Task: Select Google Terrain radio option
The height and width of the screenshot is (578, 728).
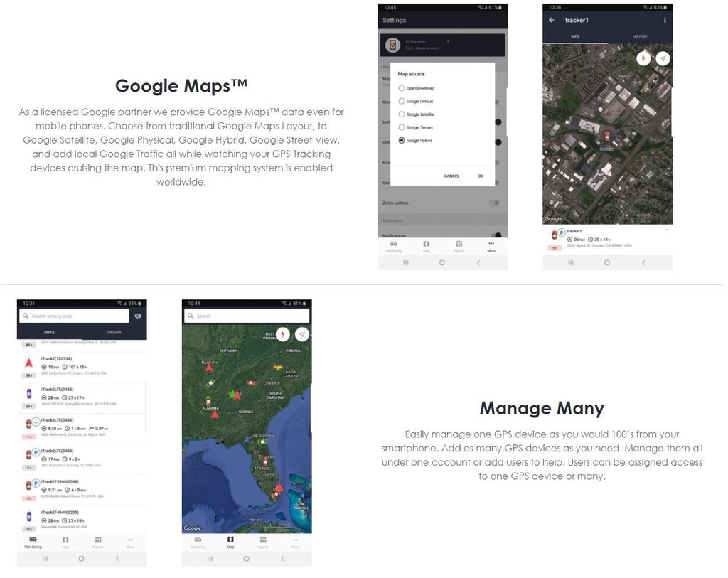Action: [x=402, y=127]
